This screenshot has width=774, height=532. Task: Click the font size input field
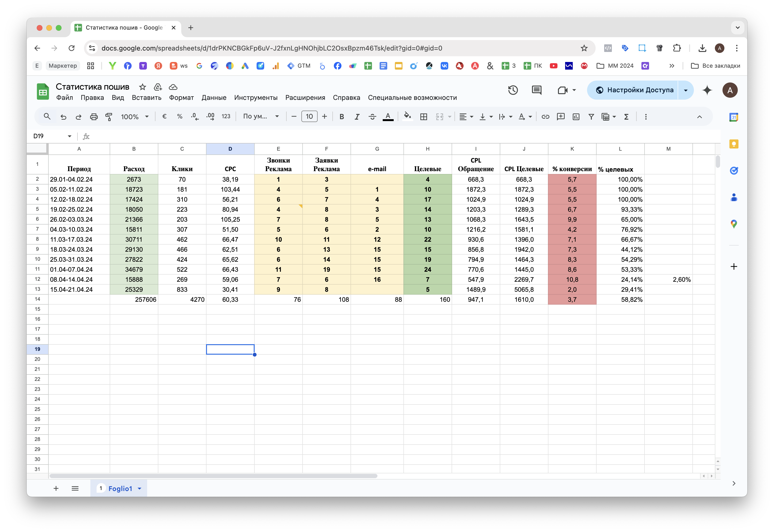click(x=309, y=117)
